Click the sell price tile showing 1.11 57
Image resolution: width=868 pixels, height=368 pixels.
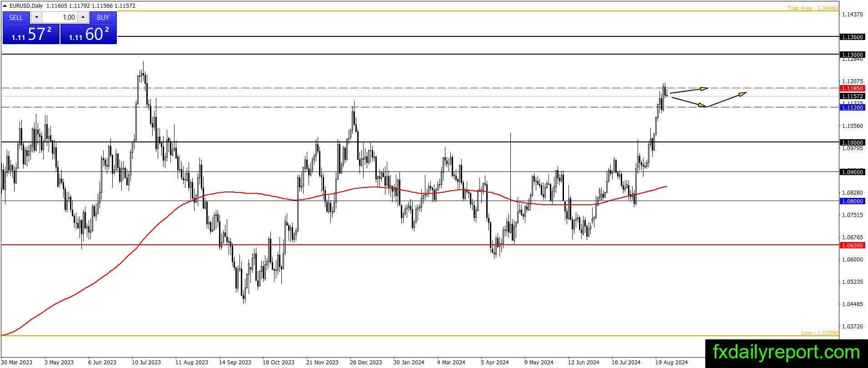[x=31, y=34]
